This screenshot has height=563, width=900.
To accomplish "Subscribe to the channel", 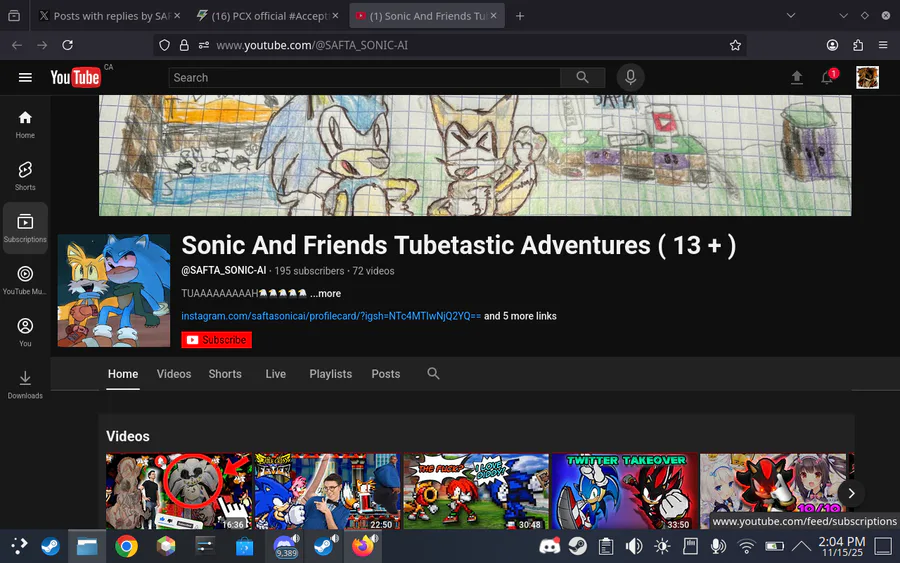I will pyautogui.click(x=216, y=340).
